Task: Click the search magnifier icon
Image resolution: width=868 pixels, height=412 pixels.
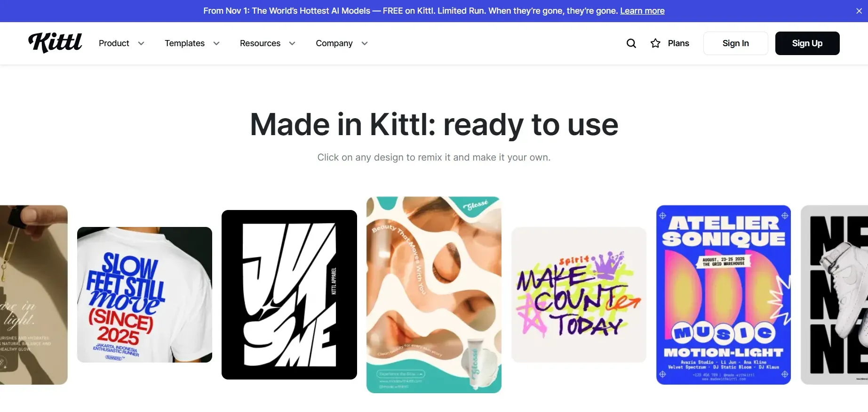Action: pos(631,43)
